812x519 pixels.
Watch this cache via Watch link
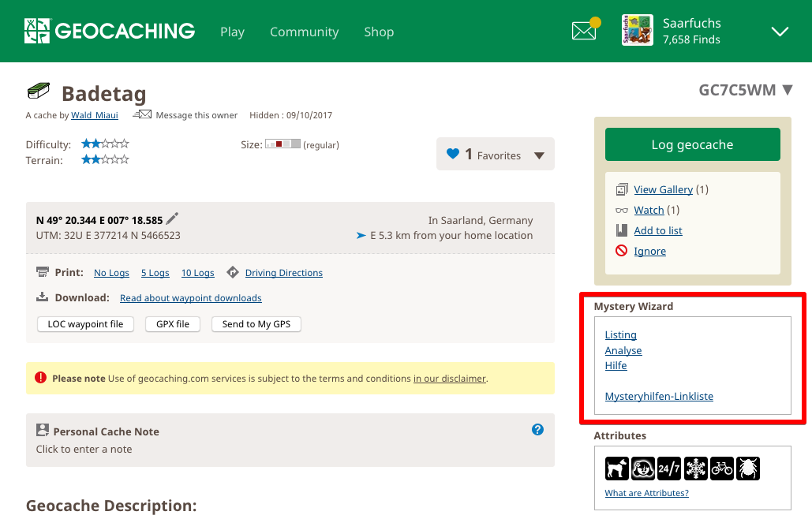pos(649,210)
